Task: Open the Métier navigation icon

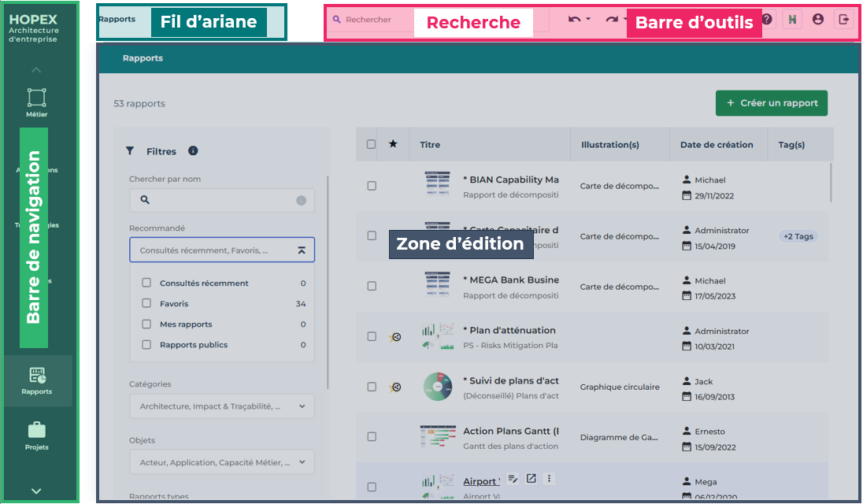Action: [x=37, y=102]
